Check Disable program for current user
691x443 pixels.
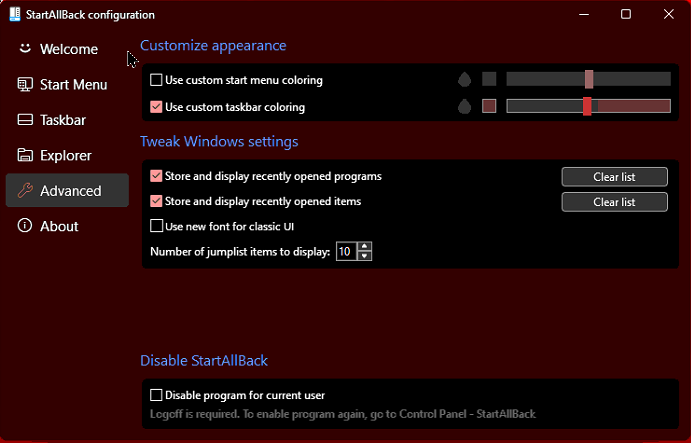[156, 395]
